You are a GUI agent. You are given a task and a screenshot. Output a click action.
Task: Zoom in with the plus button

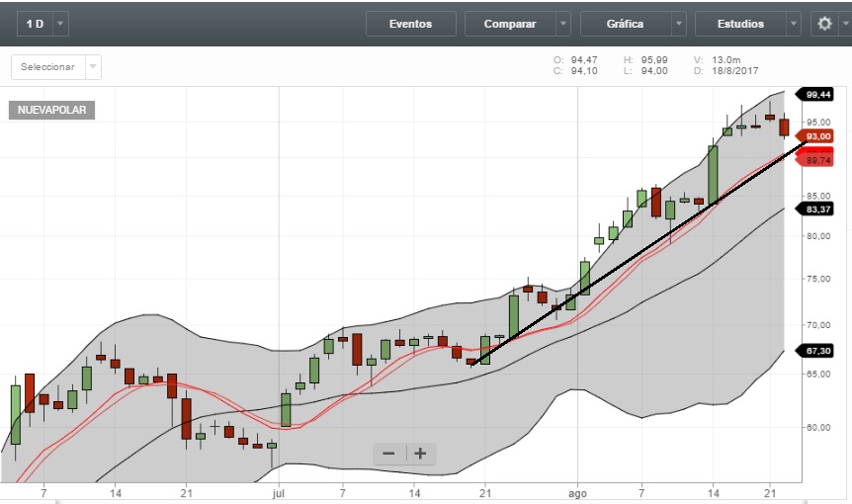click(x=420, y=454)
